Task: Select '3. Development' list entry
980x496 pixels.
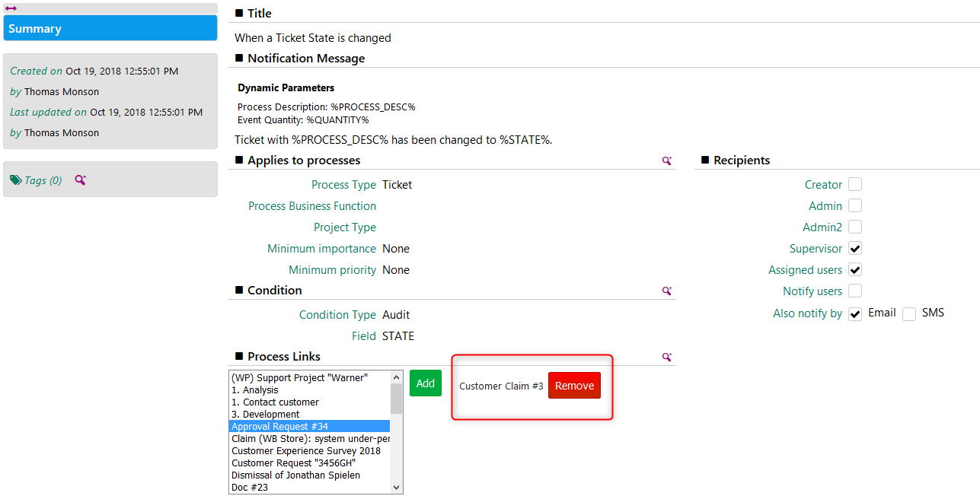Action: 310,415
